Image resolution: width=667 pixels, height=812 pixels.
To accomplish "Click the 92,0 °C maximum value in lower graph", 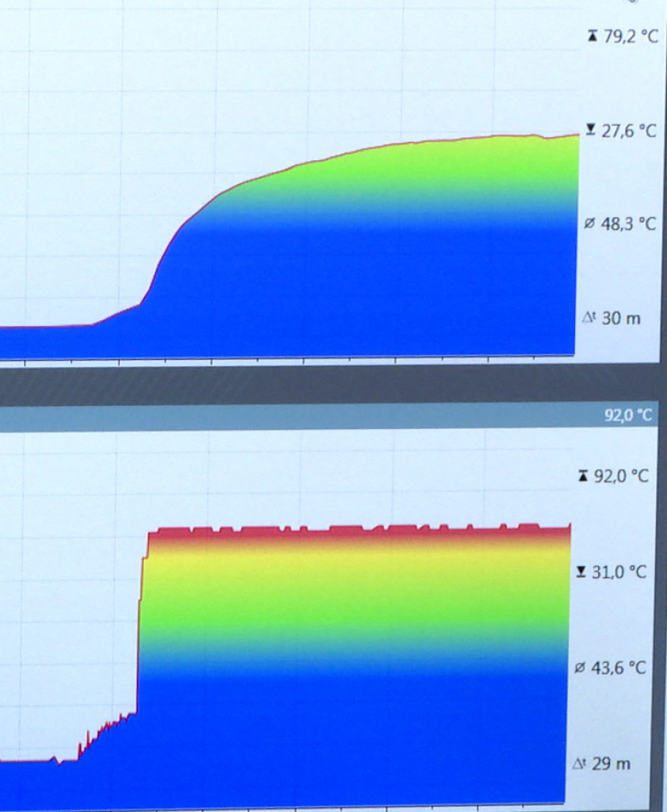I will click(x=621, y=476).
